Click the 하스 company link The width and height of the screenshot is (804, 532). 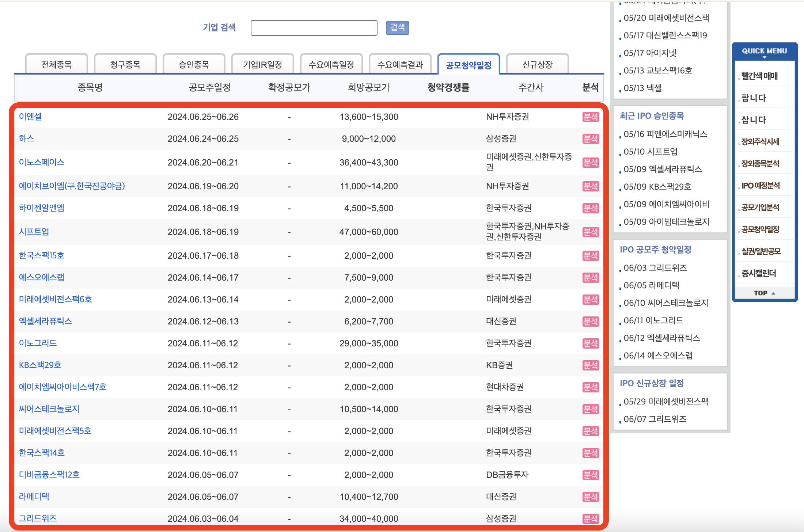(26, 138)
